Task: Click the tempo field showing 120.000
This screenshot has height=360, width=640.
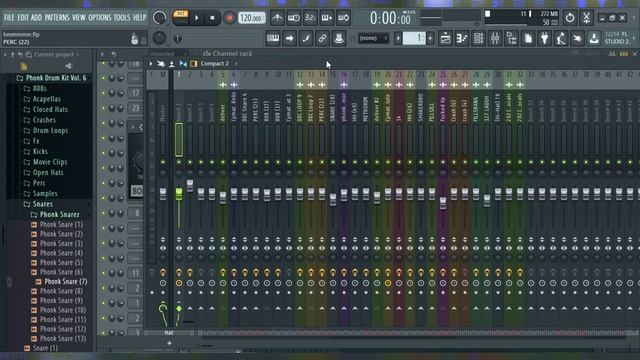Action: tap(251, 18)
